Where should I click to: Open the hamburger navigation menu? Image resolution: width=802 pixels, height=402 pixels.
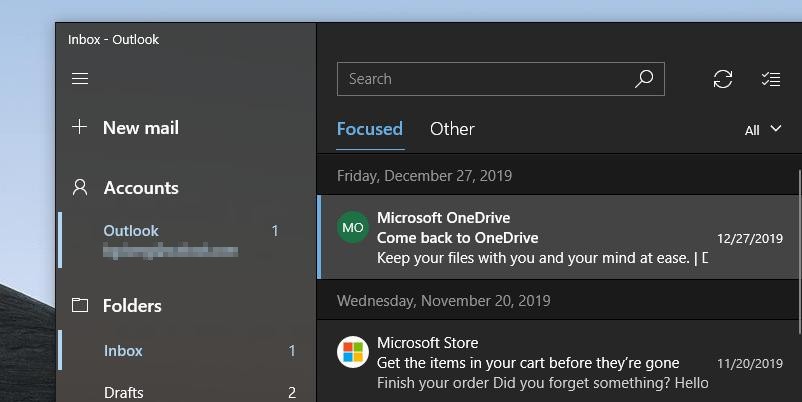(80, 78)
